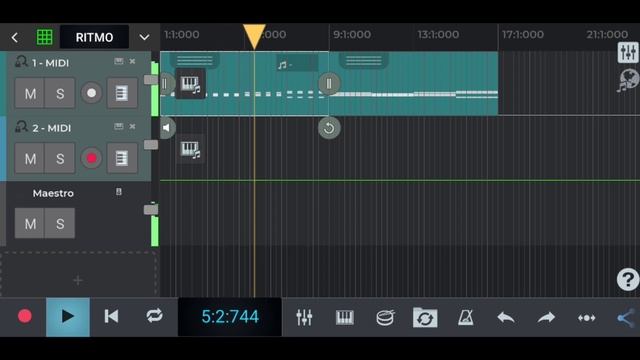The width and height of the screenshot is (640, 360).
Task: Arm recording on track 1 - MIDI
Action: [91, 93]
